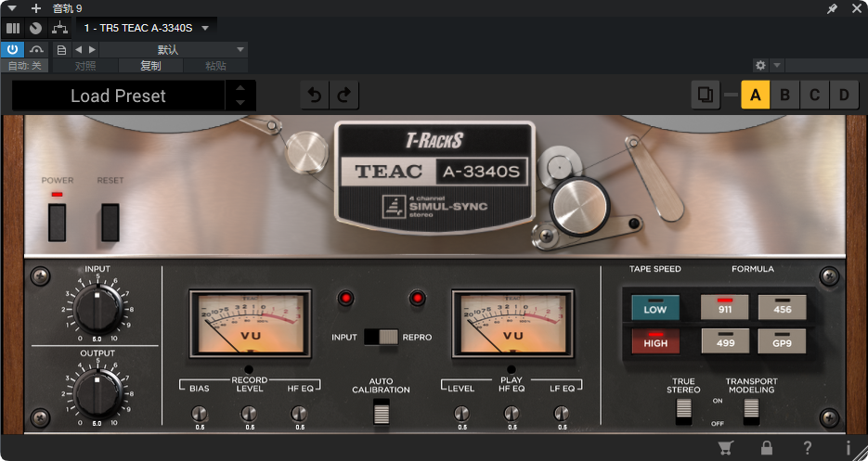Image resolution: width=868 pixels, height=461 pixels.
Task: Click the BIAS knob
Action: [x=200, y=414]
